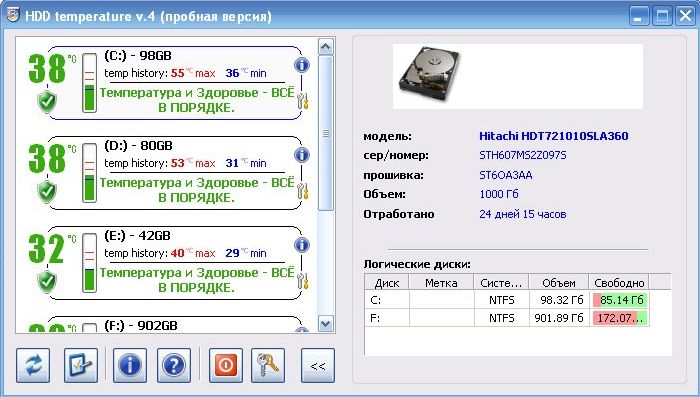Select the C: row in logical disks table
Viewport: 700px width, 397px height.
[507, 300]
